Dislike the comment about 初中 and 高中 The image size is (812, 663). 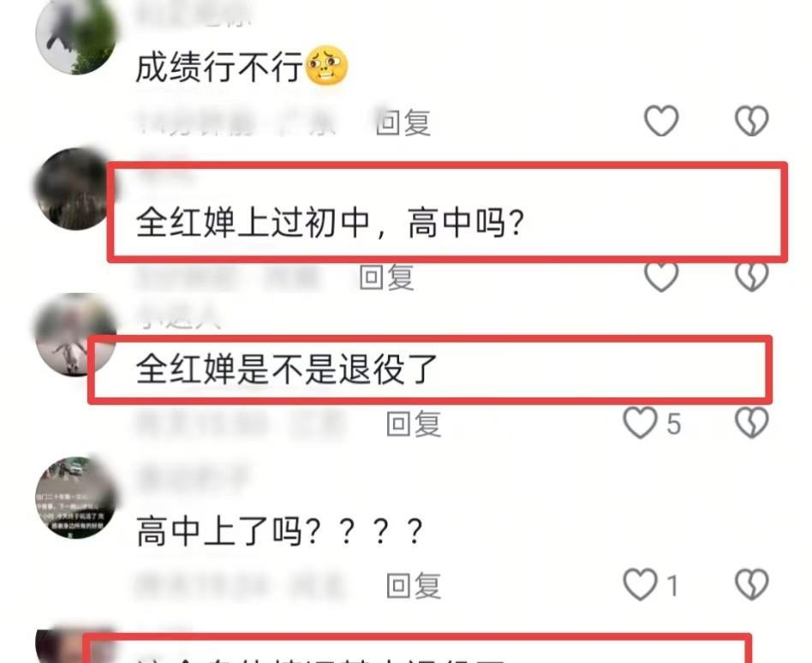(752, 276)
